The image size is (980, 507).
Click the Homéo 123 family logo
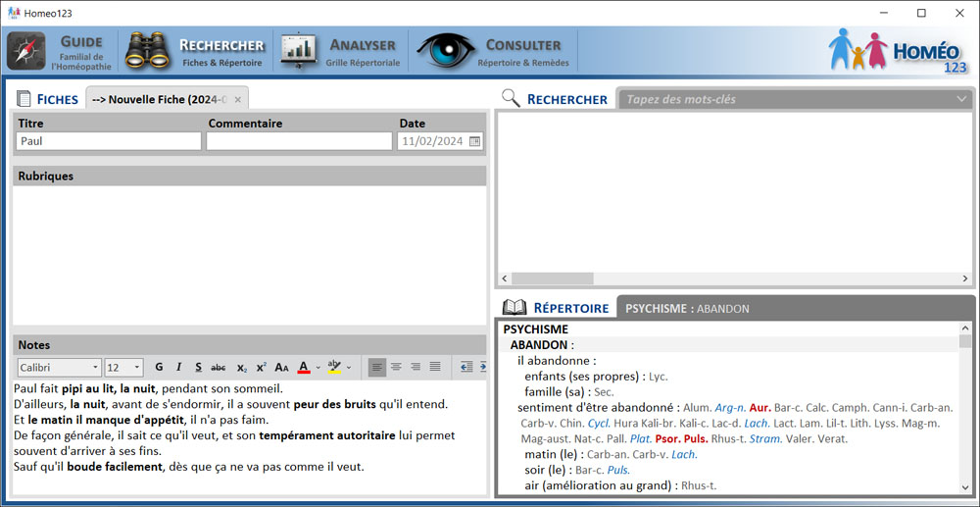pyautogui.click(x=898, y=50)
